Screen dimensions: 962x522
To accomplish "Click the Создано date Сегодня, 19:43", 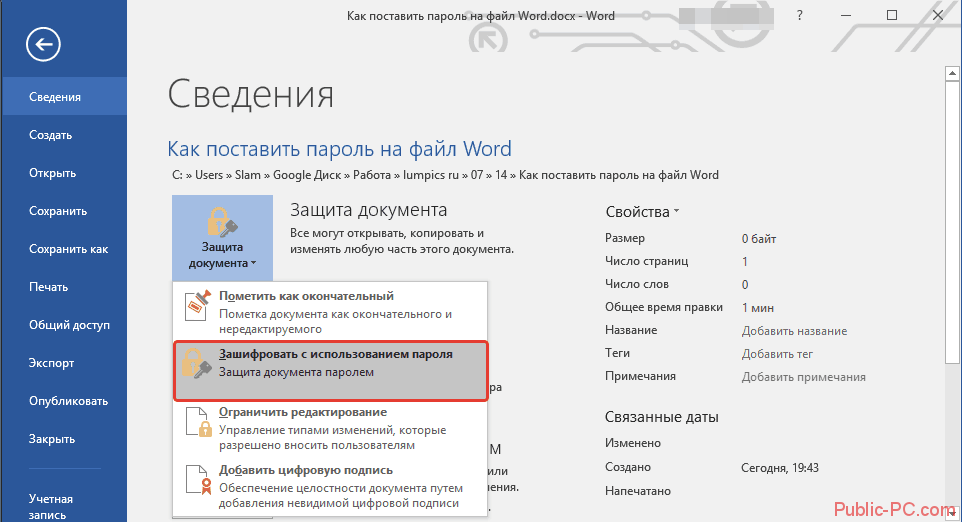I will pos(780,467).
